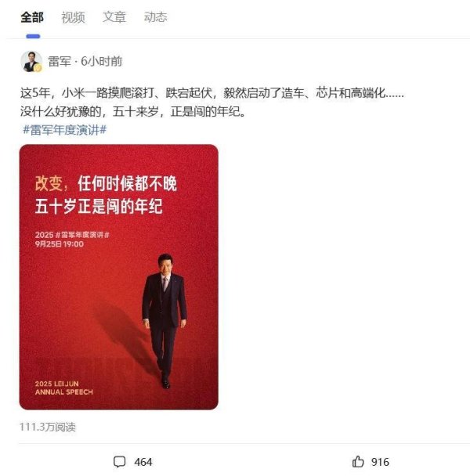Click the line 没什么好犹豫的 in the post

point(132,112)
